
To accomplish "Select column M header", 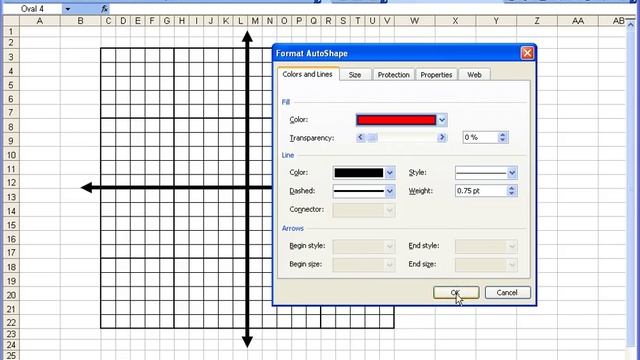I will point(255,21).
